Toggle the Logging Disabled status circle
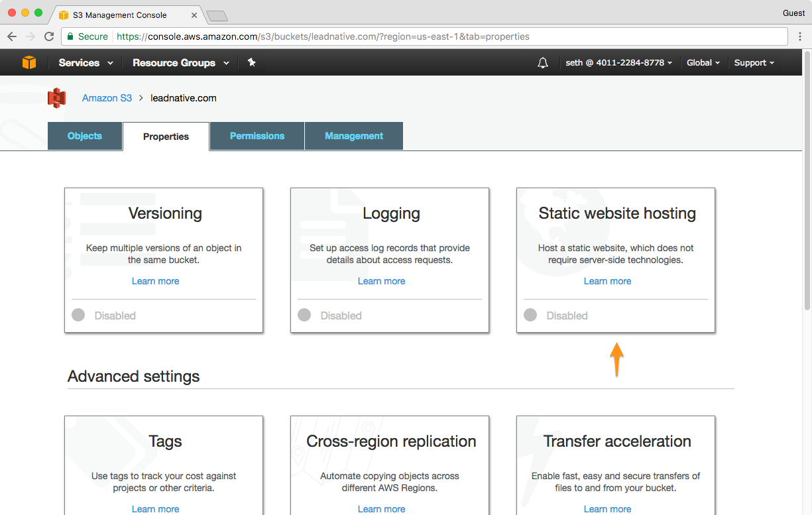This screenshot has width=812, height=515. pos(304,315)
